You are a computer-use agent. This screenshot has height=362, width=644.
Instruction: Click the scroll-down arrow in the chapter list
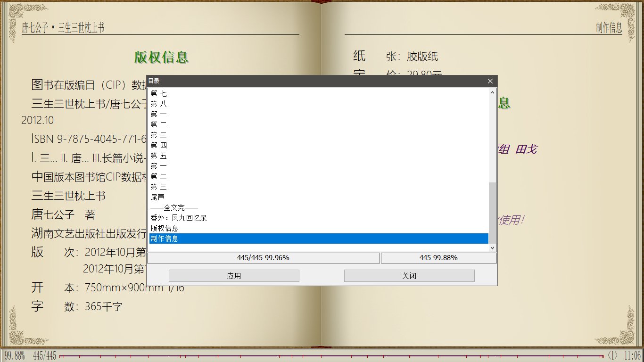click(492, 247)
